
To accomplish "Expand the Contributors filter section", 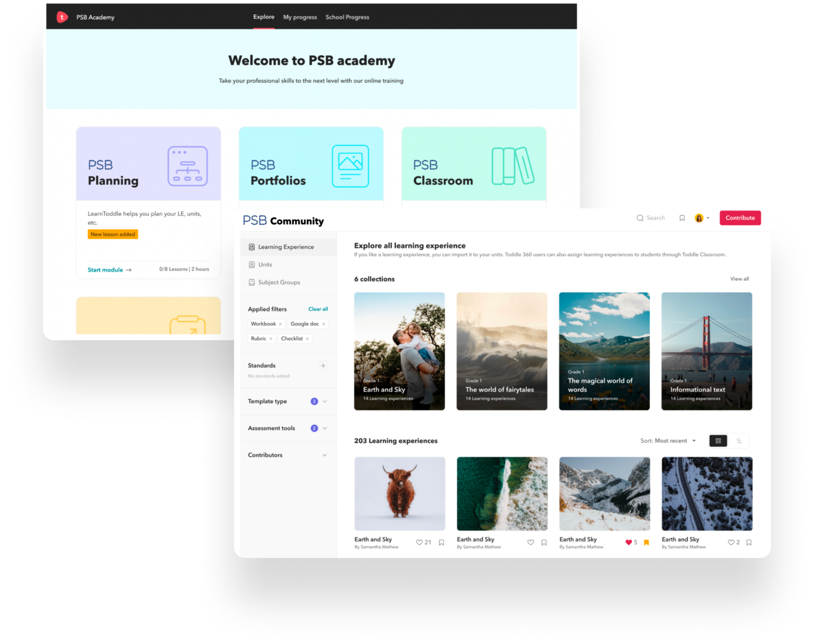I will 325,455.
